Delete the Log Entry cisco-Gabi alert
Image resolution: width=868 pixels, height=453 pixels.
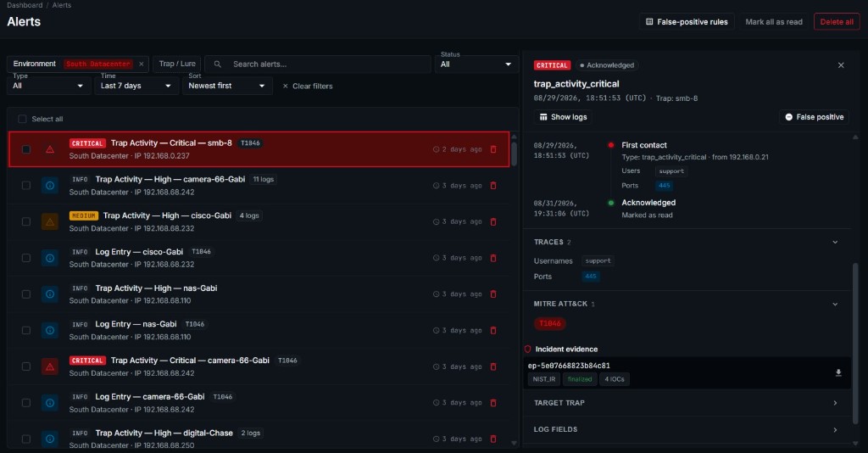tap(493, 258)
